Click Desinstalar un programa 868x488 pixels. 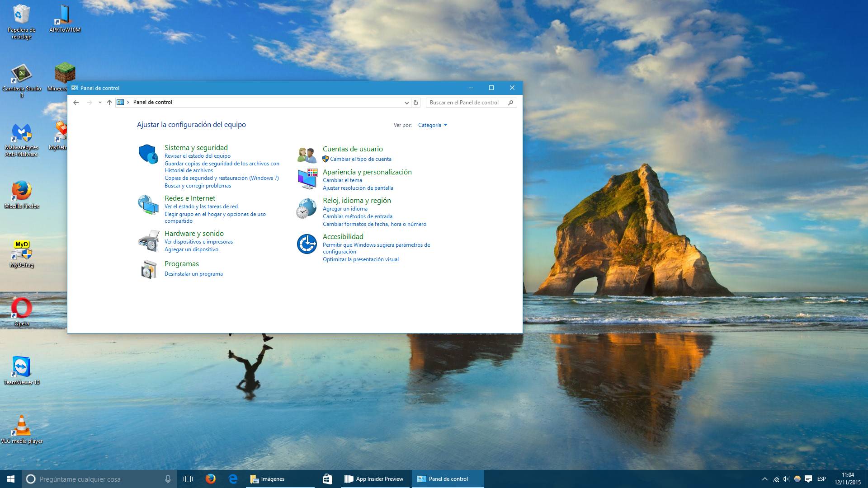click(193, 273)
